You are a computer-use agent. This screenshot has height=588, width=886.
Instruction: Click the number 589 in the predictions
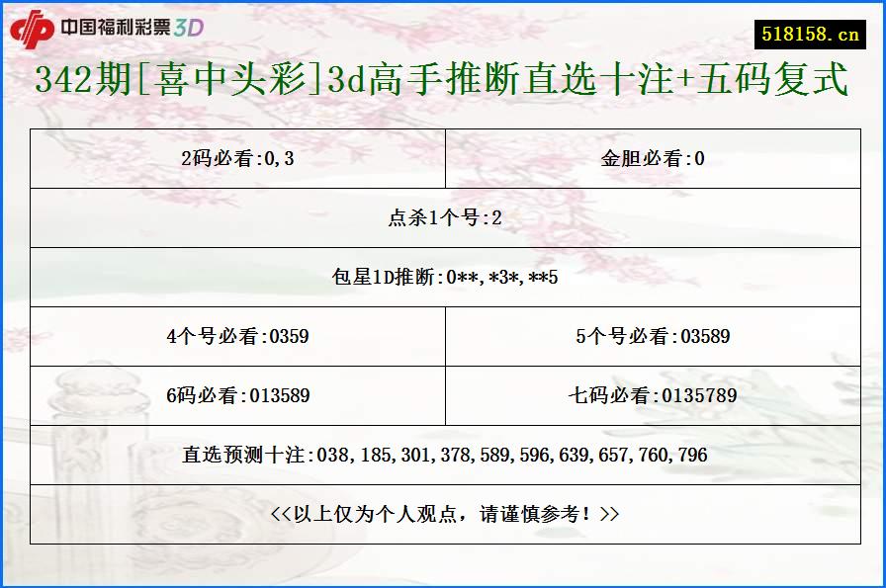click(494, 456)
